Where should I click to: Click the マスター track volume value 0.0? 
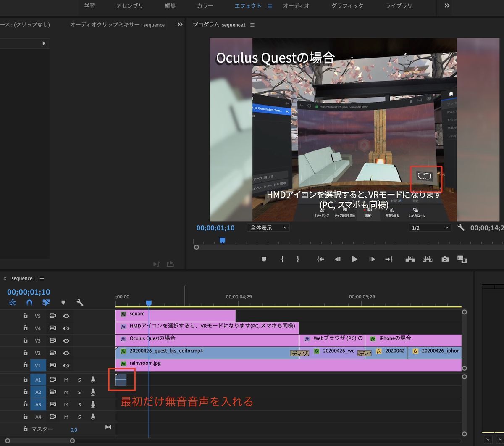tap(73, 430)
